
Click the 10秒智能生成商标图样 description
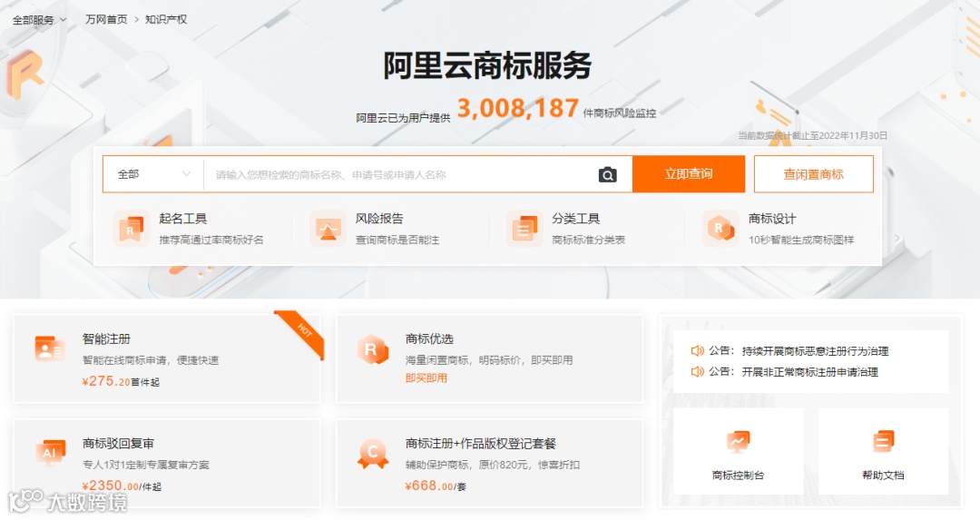point(801,240)
